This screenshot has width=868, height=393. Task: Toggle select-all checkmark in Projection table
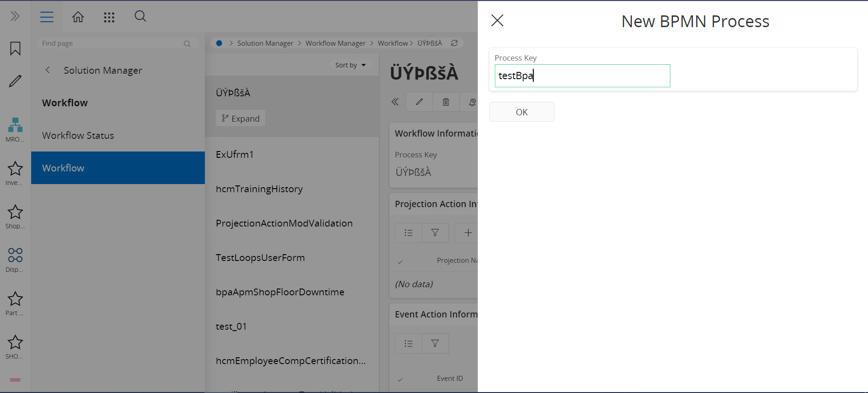400,261
